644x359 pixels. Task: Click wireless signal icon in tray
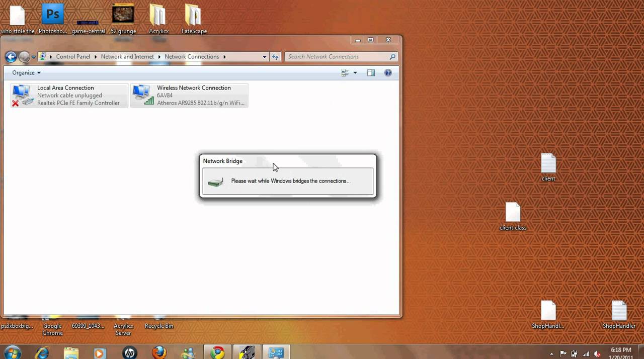coord(586,353)
